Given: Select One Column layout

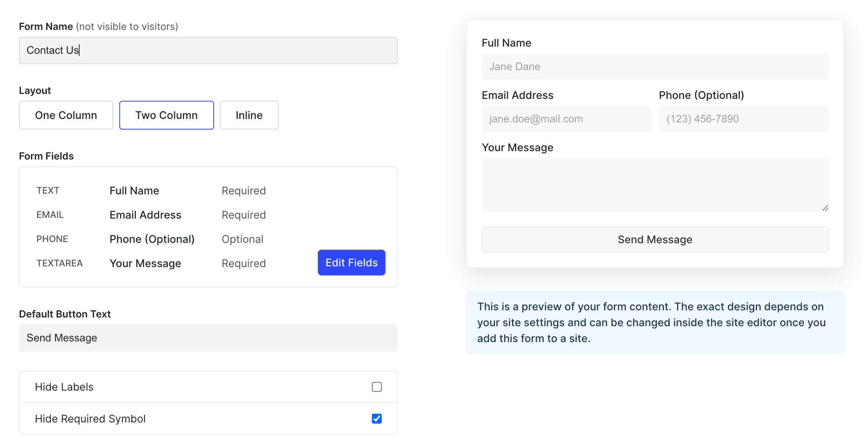Looking at the screenshot, I should (66, 115).
